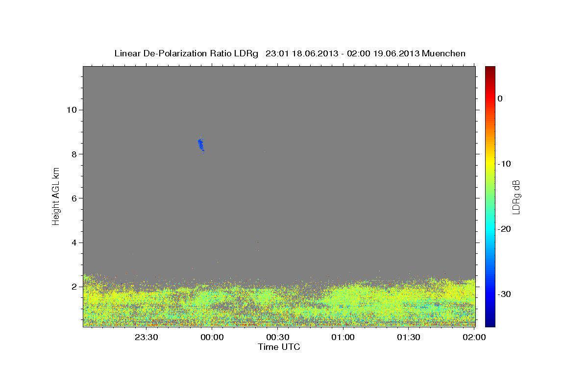Click the height axis label 2
This screenshot has height=392, width=588.
tap(73, 287)
